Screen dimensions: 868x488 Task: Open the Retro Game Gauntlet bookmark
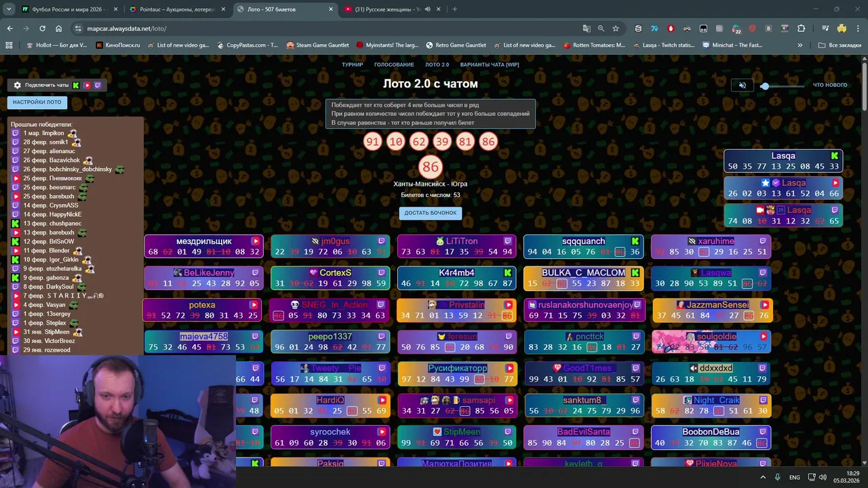tap(456, 45)
